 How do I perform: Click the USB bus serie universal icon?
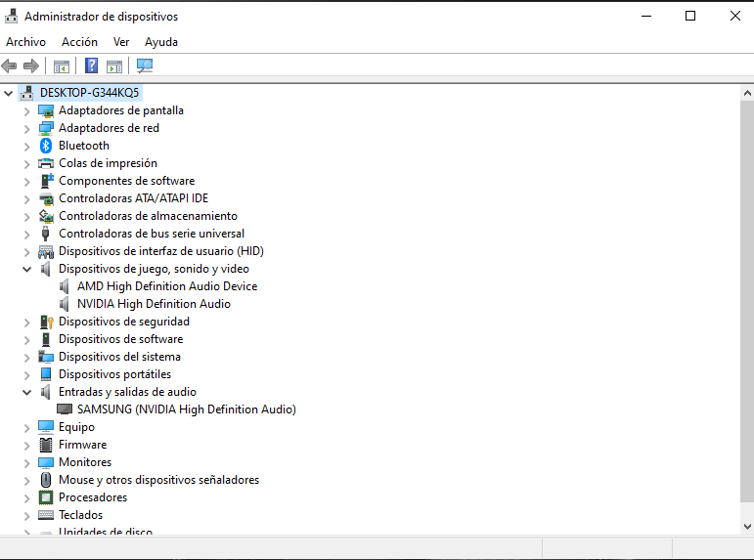coord(46,234)
